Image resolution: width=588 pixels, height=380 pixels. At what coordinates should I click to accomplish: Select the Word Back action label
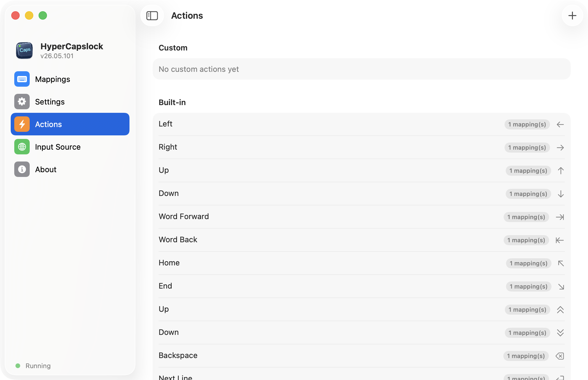click(178, 240)
